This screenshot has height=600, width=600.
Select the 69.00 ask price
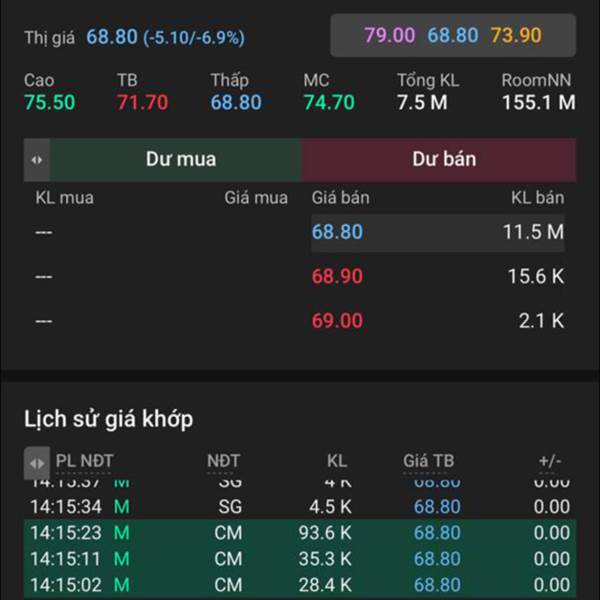click(337, 321)
